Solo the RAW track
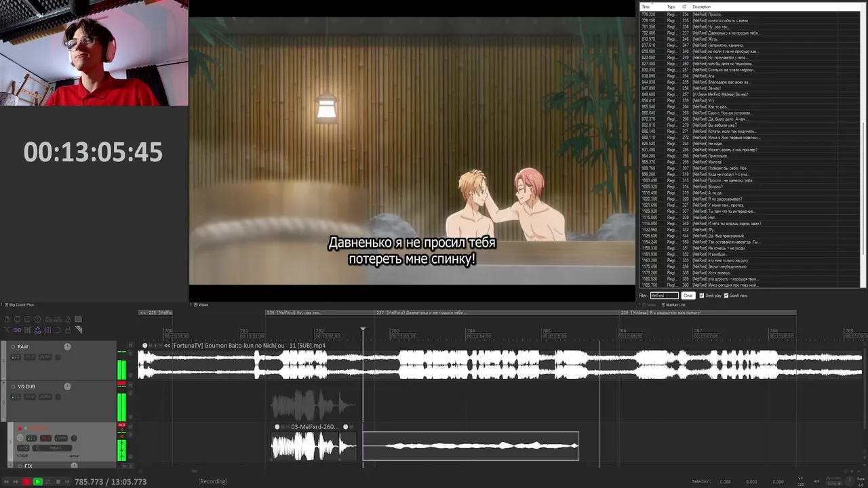Image resolution: width=868 pixels, height=488 pixels. [x=130, y=353]
